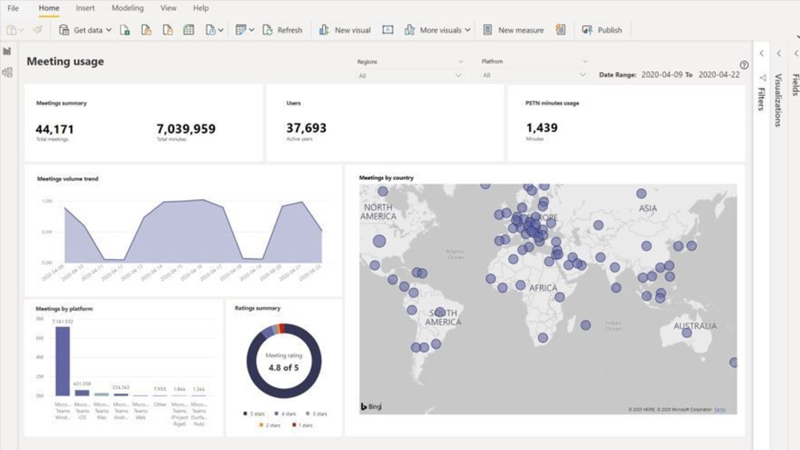Click the Transform data icon
Image resolution: width=800 pixels, height=450 pixels.
click(x=241, y=30)
